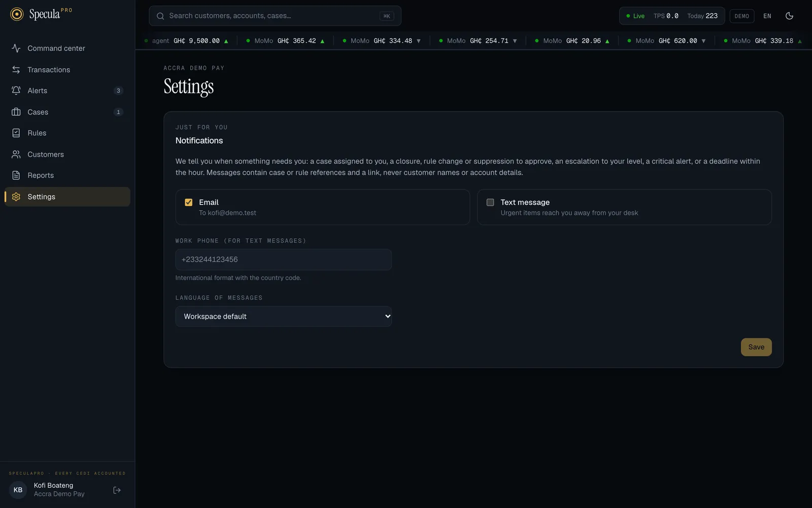The image size is (812, 508).
Task: Click the work phone input field
Action: coord(283,260)
